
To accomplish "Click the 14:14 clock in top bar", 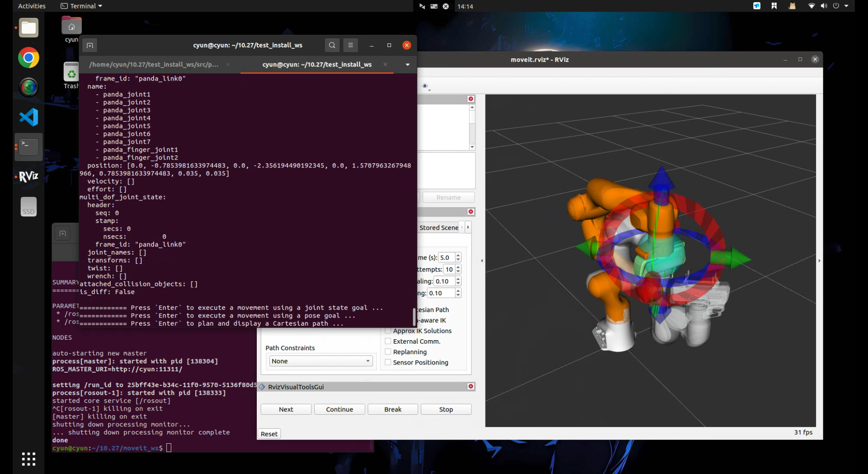I will click(x=465, y=6).
